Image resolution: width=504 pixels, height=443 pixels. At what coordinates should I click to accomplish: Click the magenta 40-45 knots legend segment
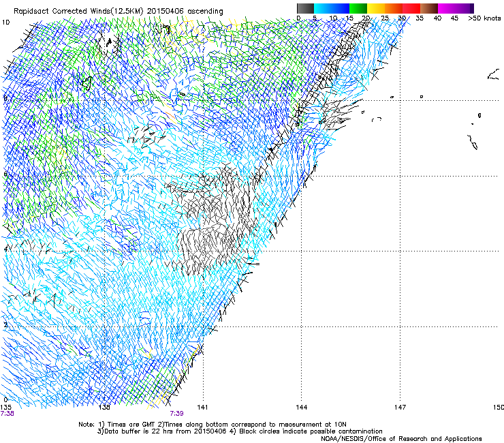coord(447,8)
